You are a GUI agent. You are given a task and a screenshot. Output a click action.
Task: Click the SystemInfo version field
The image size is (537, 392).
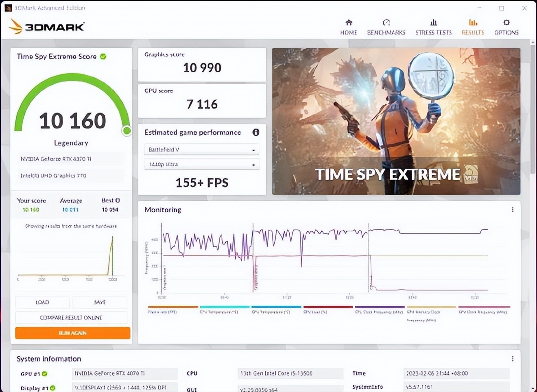(x=456, y=387)
